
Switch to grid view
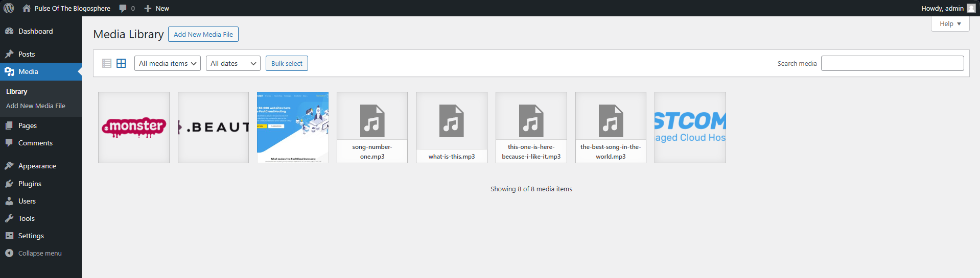point(121,63)
